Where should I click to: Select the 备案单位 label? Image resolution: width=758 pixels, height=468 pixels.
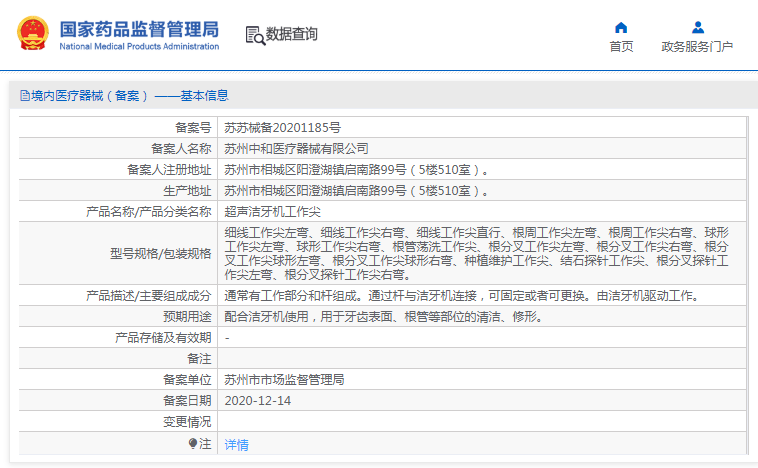coord(187,380)
